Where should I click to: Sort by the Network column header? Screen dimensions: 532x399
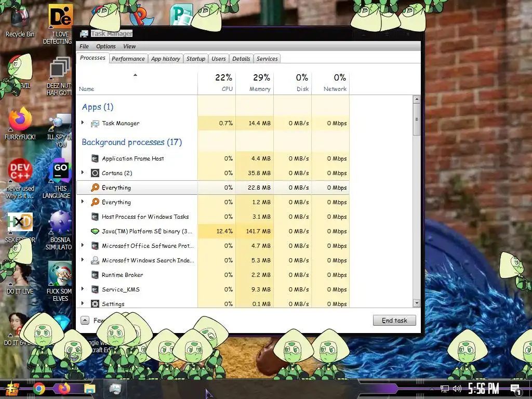point(331,83)
